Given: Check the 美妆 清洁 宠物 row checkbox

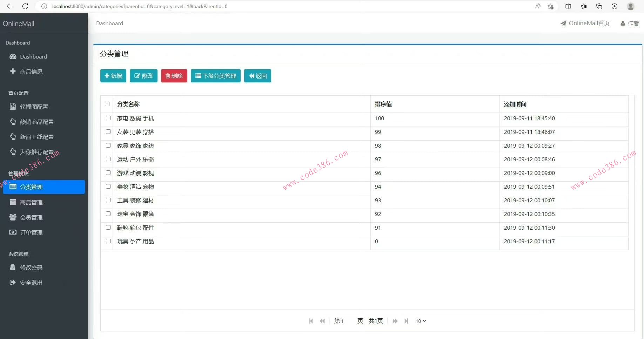Looking at the screenshot, I should [x=108, y=187].
